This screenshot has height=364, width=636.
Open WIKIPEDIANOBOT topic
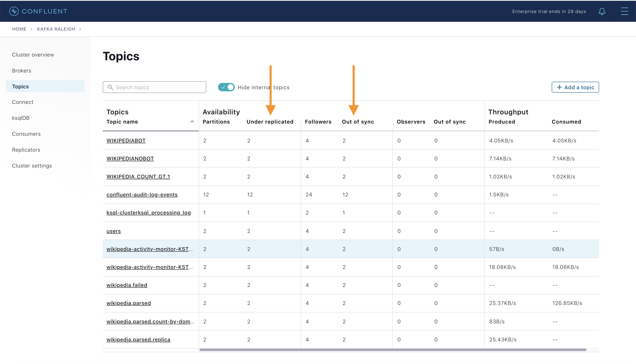130,159
